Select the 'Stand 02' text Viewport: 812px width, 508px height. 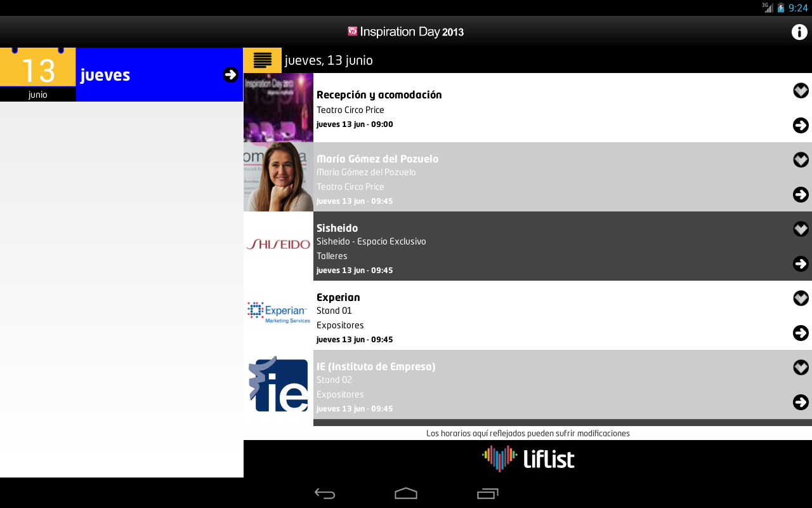(x=334, y=380)
